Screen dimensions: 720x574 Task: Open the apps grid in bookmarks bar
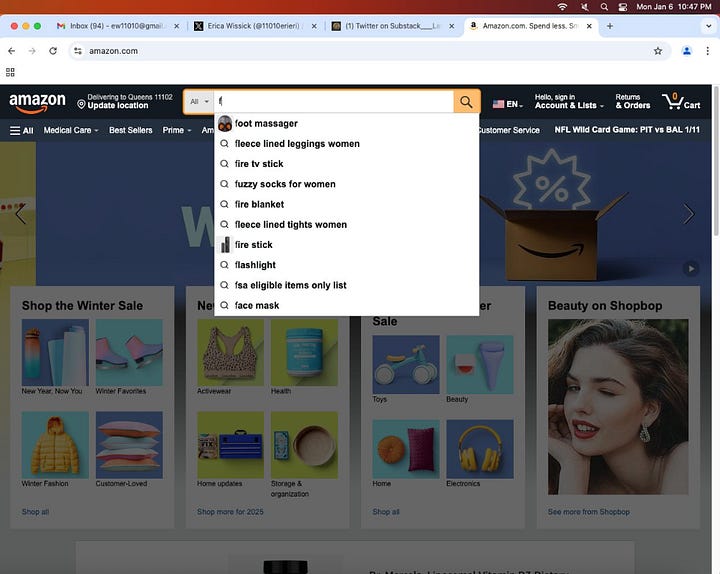coord(10,72)
